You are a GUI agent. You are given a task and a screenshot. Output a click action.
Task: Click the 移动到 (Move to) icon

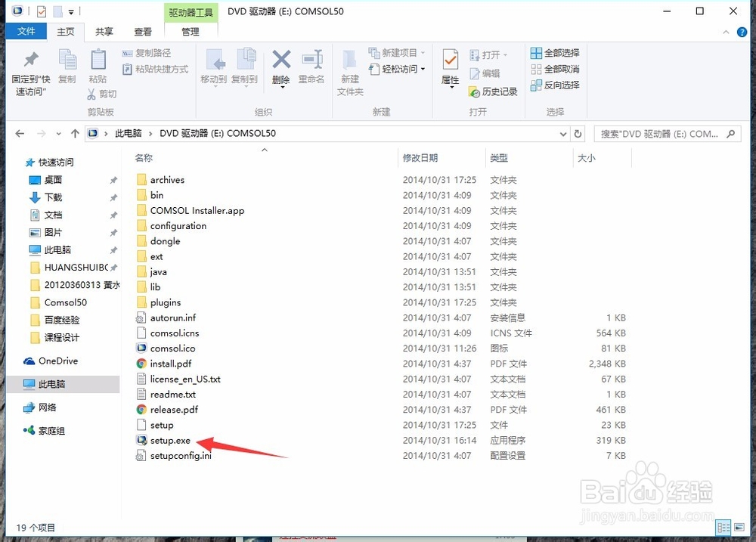pyautogui.click(x=214, y=60)
